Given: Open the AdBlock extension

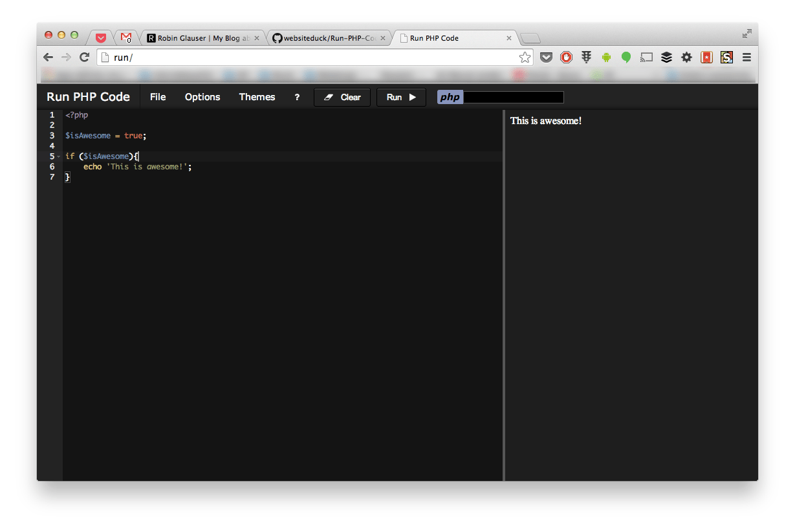Looking at the screenshot, I should point(566,57).
